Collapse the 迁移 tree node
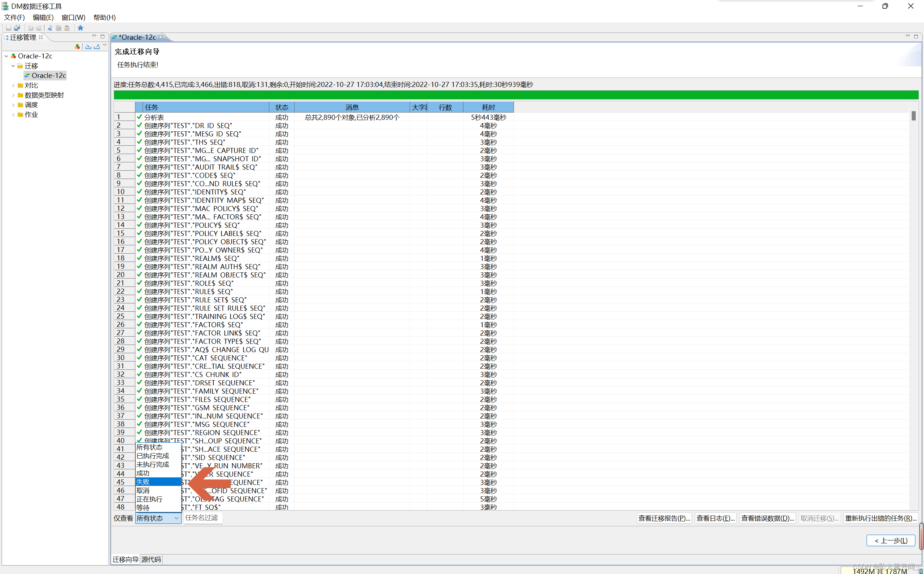The image size is (924, 574). (x=13, y=66)
